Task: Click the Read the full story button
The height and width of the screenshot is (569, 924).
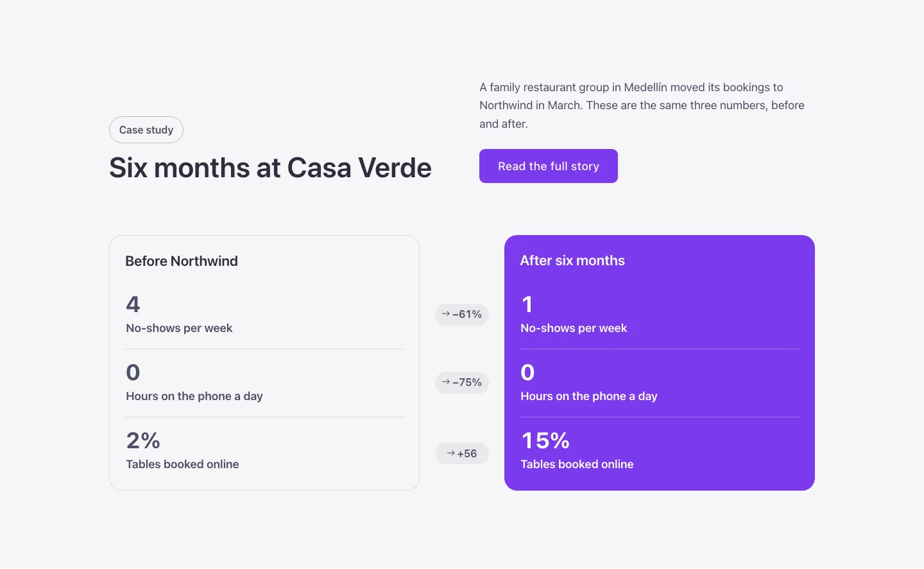Action: coord(549,166)
